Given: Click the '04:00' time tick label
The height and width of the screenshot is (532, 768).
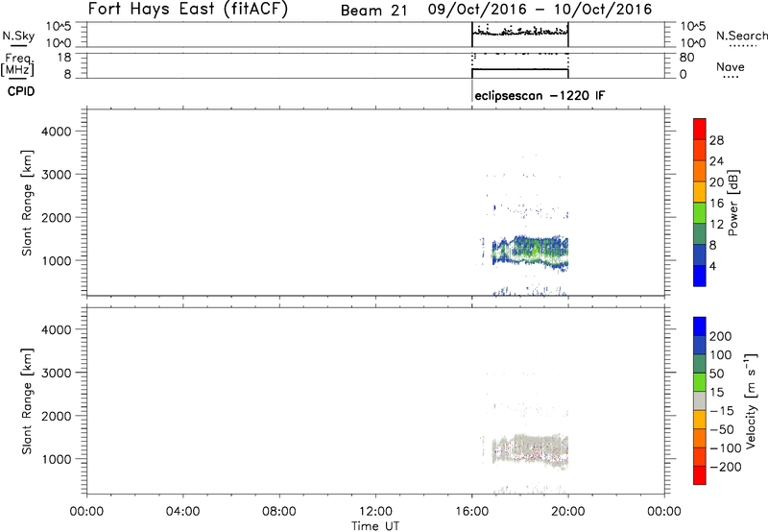Looking at the screenshot, I should 183,512.
